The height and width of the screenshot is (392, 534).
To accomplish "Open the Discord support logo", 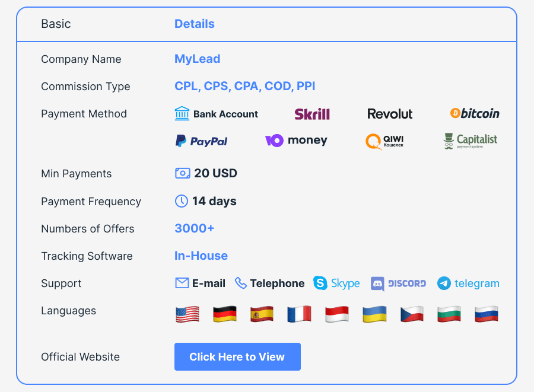I will click(x=398, y=283).
